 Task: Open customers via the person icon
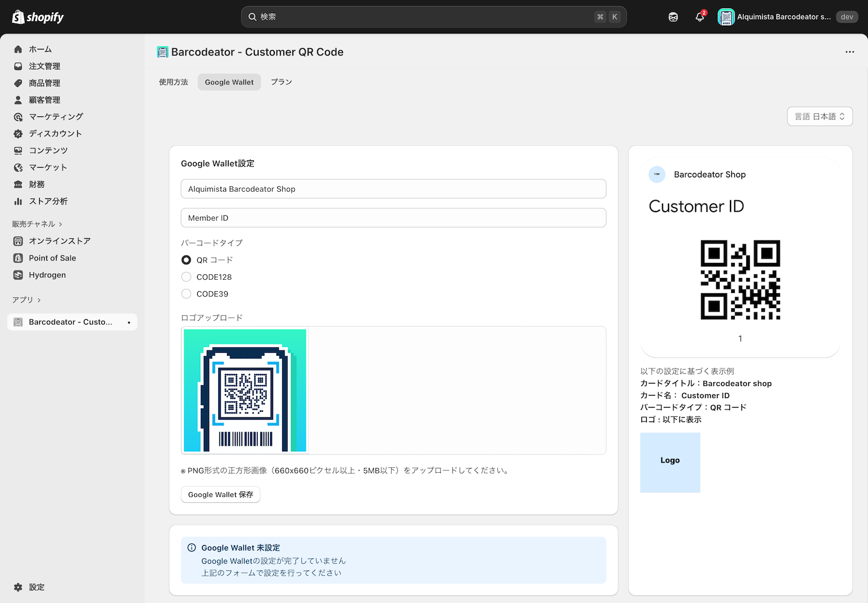(x=18, y=100)
